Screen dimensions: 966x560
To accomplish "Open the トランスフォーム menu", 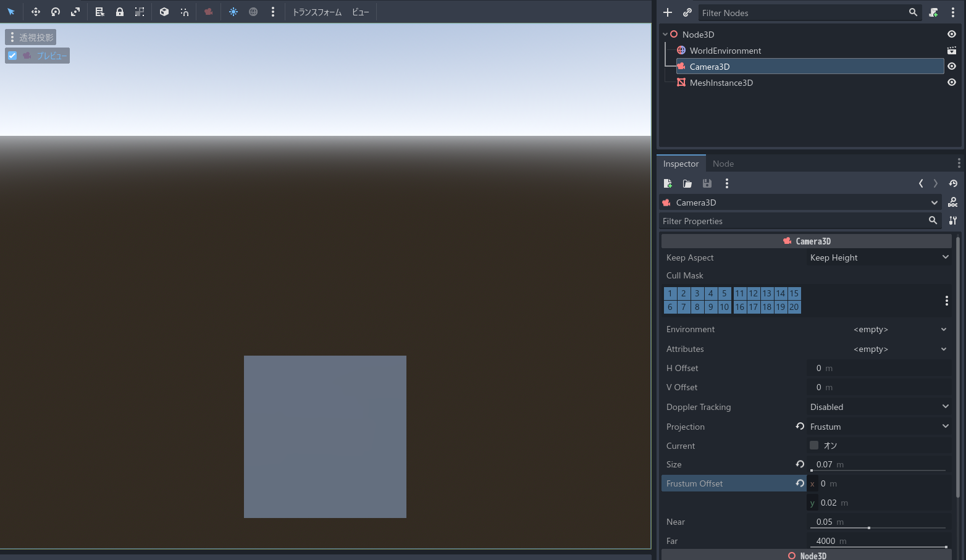I will click(317, 12).
